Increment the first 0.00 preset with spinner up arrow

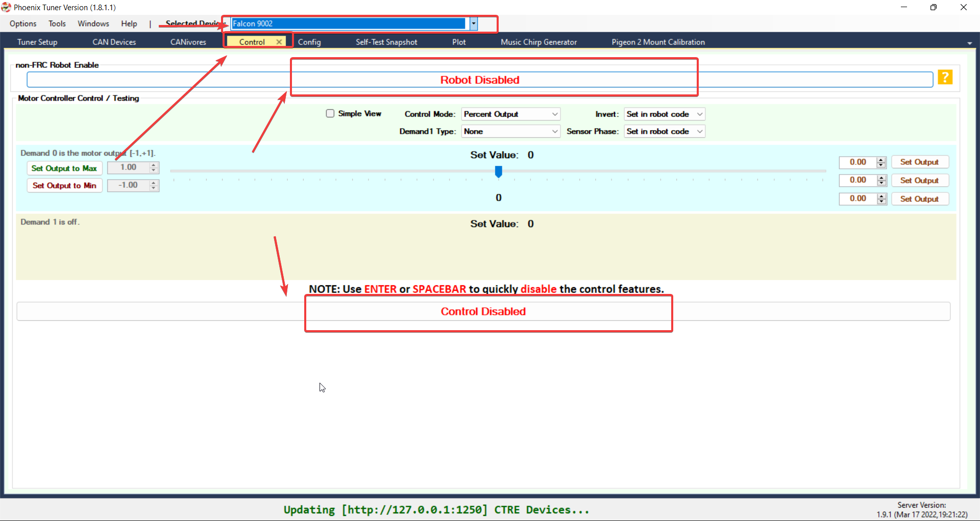[881, 160]
